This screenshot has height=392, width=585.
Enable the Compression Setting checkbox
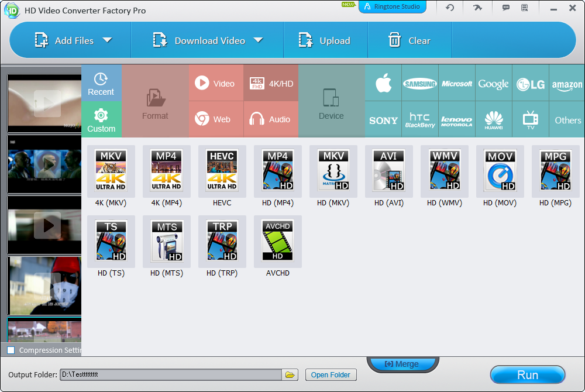point(11,350)
